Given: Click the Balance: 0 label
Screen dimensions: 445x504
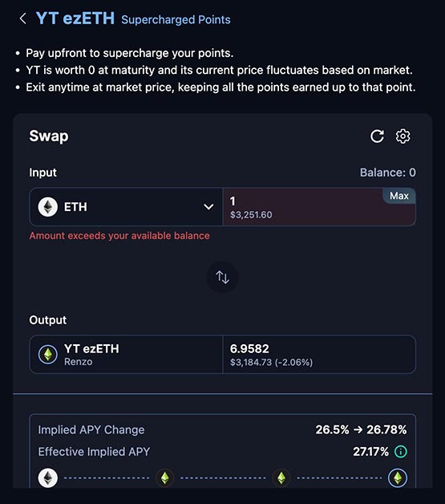Looking at the screenshot, I should click(x=387, y=173).
